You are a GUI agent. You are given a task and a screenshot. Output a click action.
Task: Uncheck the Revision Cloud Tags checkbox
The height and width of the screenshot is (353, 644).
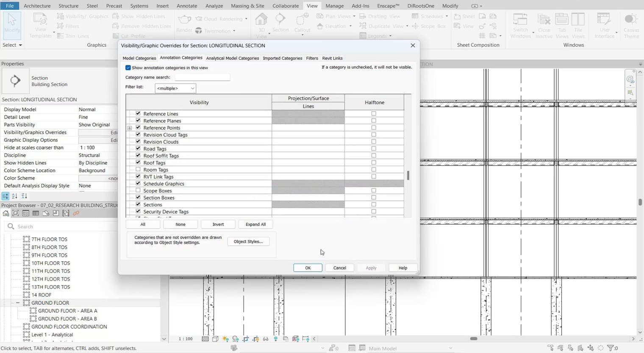pyautogui.click(x=138, y=134)
